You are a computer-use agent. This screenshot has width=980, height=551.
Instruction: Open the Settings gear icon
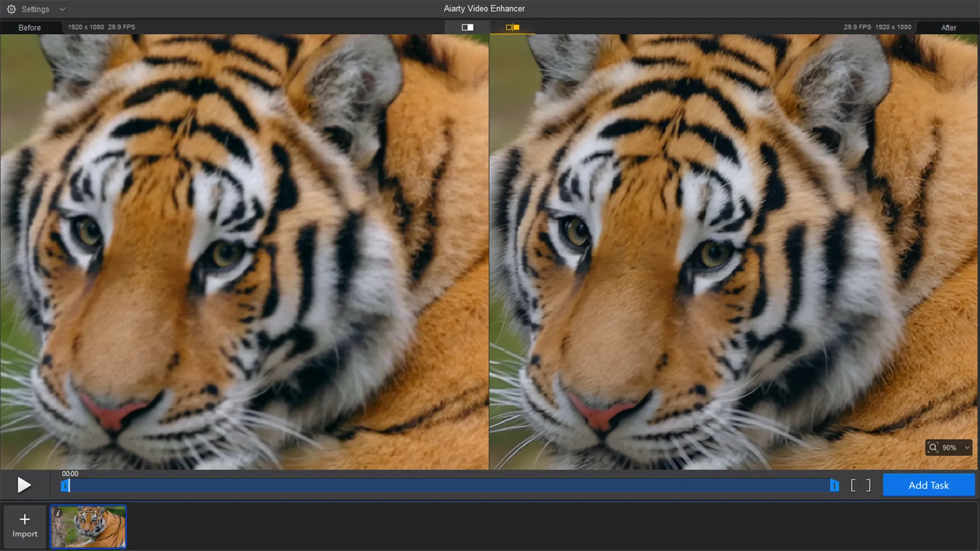coord(11,9)
